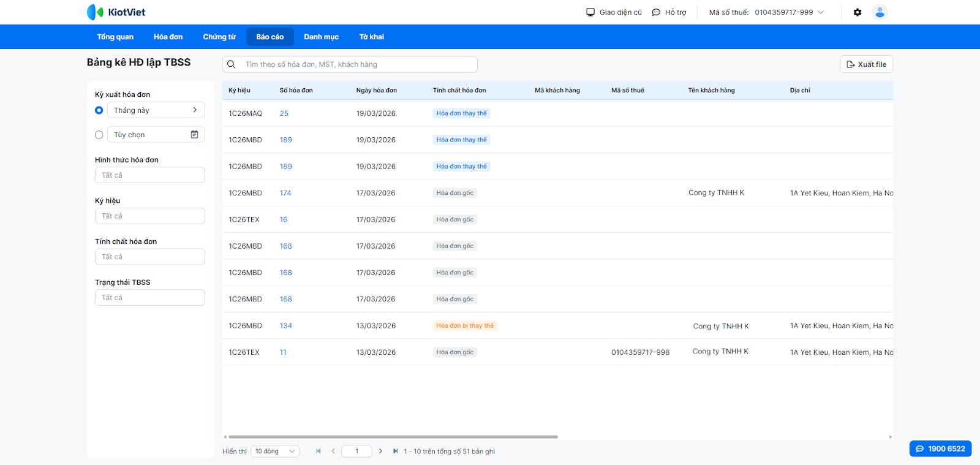The width and height of the screenshot is (980, 465).
Task: Open invoice number 174 link
Action: point(285,193)
